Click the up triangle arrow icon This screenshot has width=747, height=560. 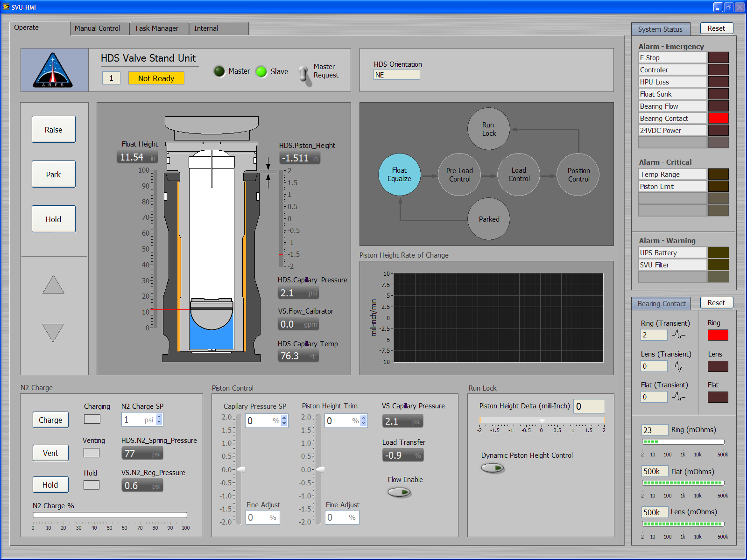point(53,285)
